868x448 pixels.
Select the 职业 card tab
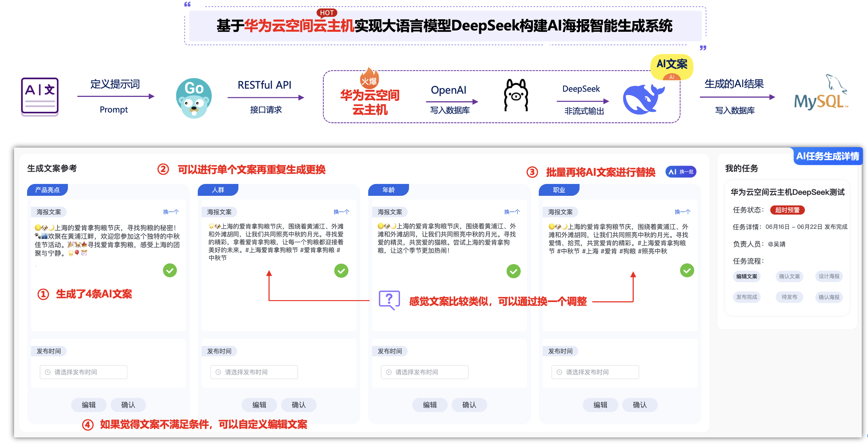click(x=559, y=190)
